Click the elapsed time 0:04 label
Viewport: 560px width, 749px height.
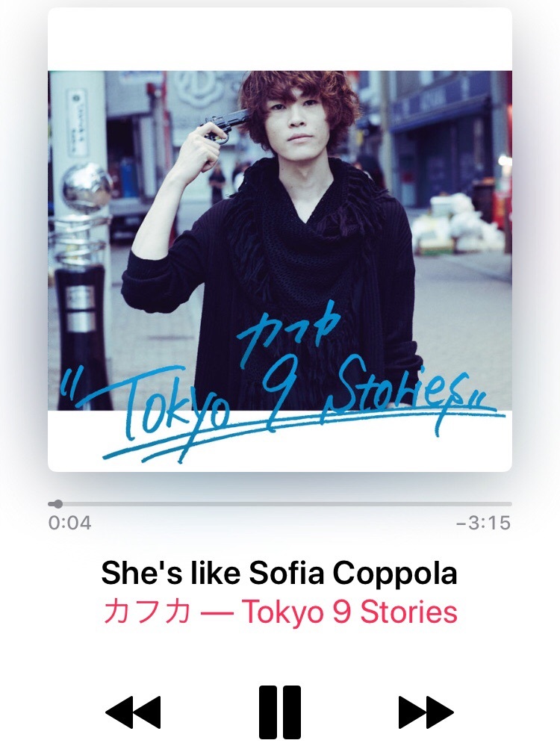click(69, 523)
